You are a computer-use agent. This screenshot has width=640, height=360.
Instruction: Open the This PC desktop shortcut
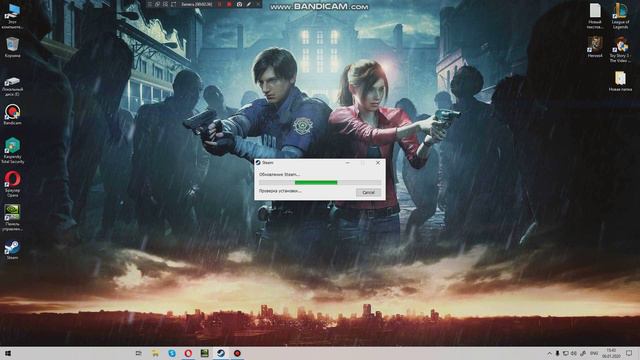13,15
